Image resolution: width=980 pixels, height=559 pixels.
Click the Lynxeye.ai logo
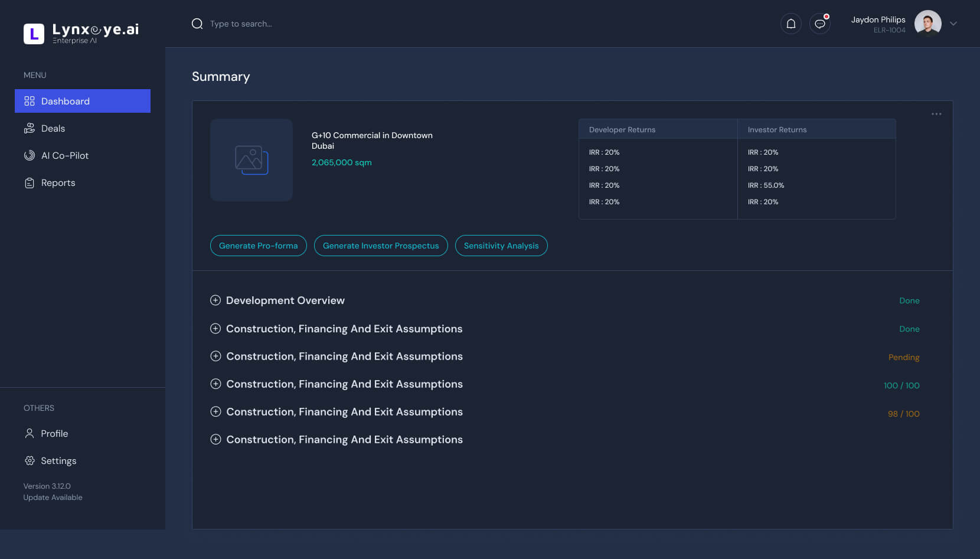pos(81,33)
